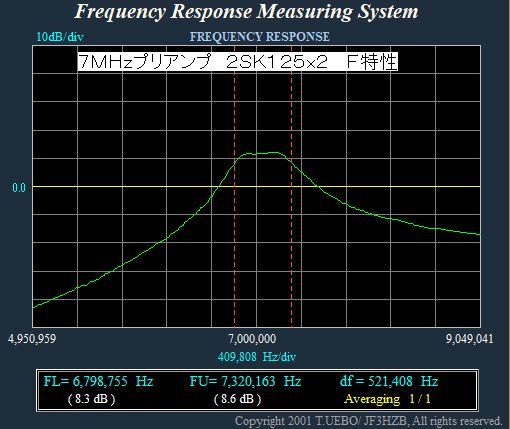
Task: Click the df = 521,408 Hz readout
Action: pyautogui.click(x=389, y=381)
